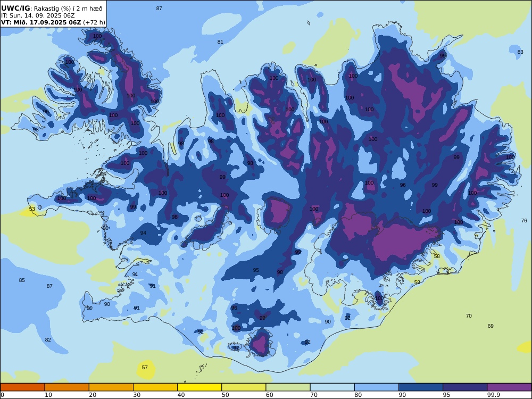This screenshot has height=399, width=532.
Task: Click the '94' humidity value on land
Action: click(x=143, y=233)
